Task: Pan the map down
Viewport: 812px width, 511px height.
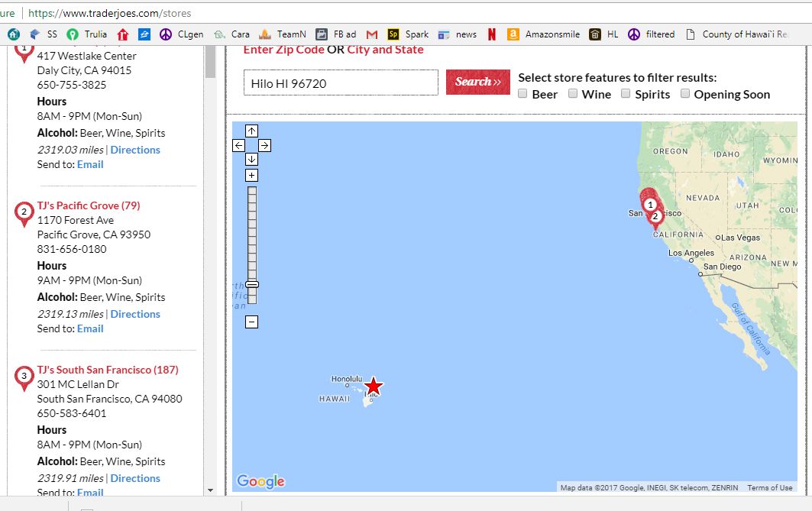Action: tap(251, 159)
